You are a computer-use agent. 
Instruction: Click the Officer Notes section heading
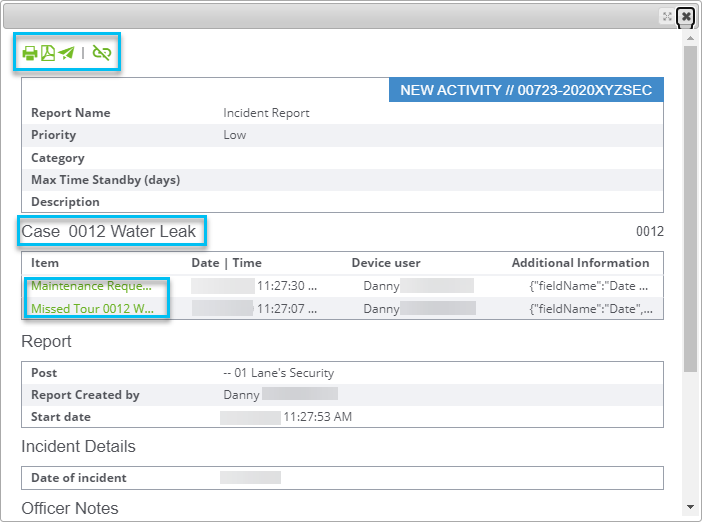click(x=70, y=508)
